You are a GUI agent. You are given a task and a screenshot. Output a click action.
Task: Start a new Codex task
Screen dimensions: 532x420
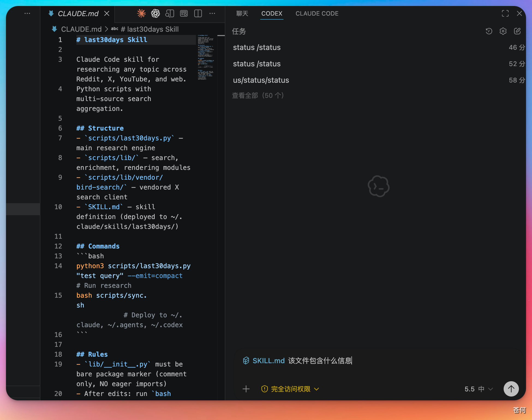517,31
